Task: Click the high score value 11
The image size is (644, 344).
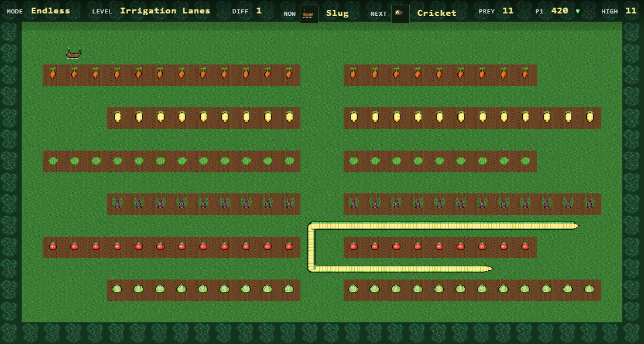Action: click(x=631, y=11)
